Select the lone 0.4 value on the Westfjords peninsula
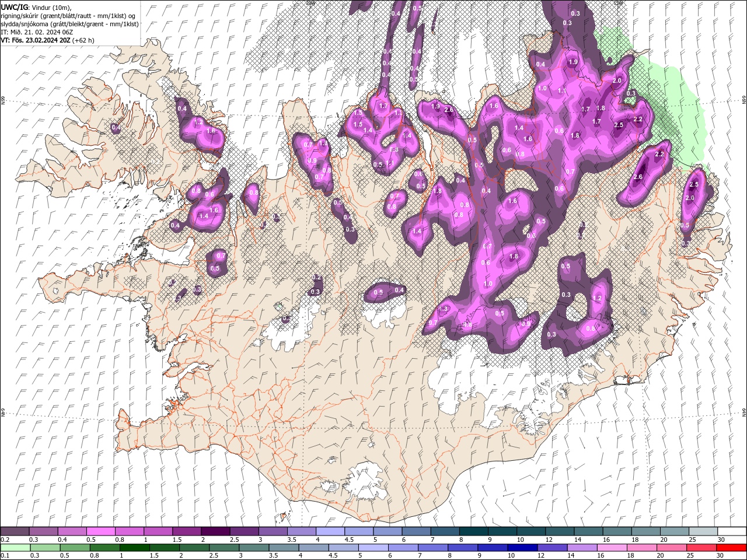This screenshot has width=747, height=560. coord(116,127)
